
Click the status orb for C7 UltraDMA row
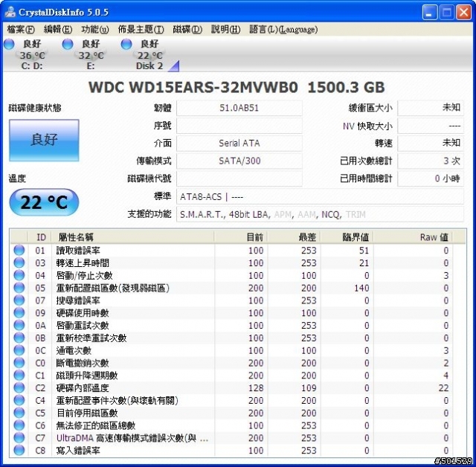tap(19, 437)
